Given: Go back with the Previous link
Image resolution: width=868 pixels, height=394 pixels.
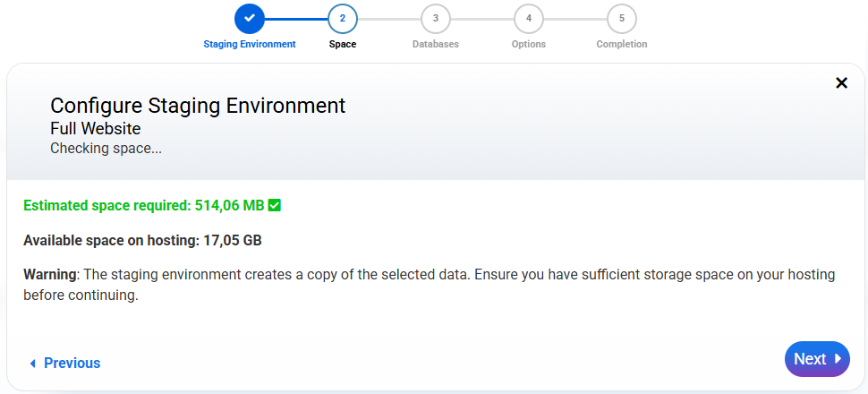Looking at the screenshot, I should point(72,364).
